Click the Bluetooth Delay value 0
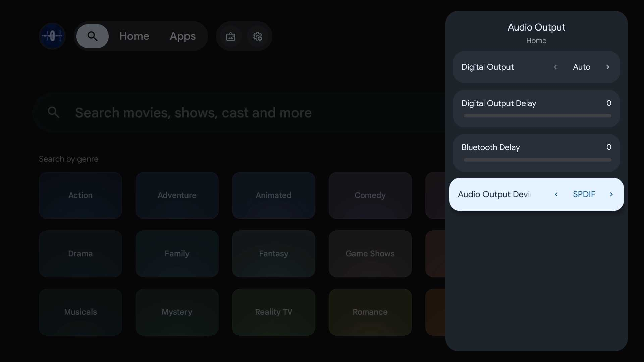Viewport: 644px width, 362px height. [609, 147]
